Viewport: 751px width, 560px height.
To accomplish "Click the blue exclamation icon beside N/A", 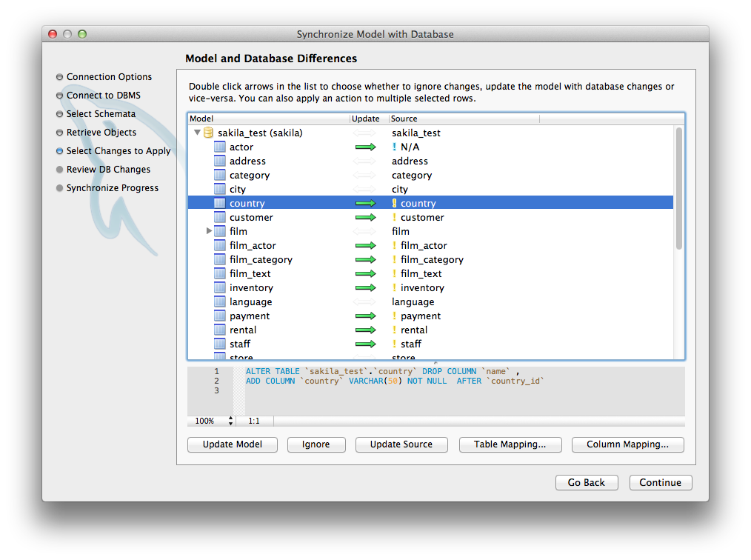I will click(x=395, y=147).
